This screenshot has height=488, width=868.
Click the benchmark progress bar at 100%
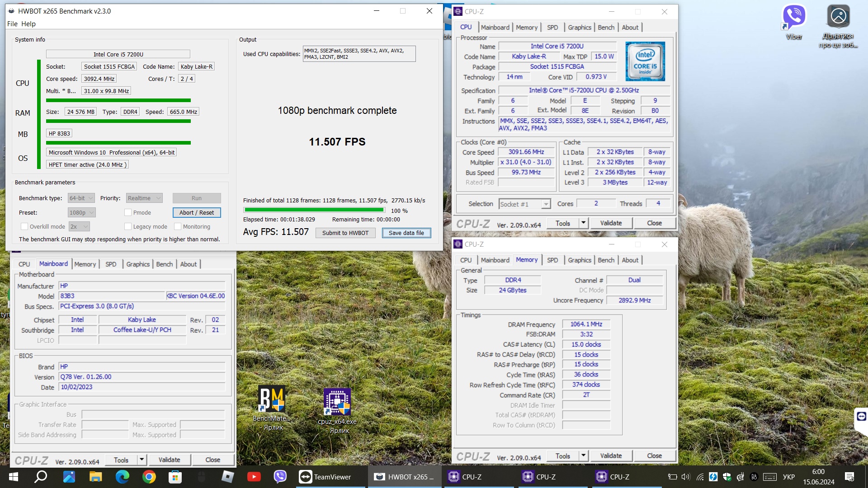(x=314, y=210)
